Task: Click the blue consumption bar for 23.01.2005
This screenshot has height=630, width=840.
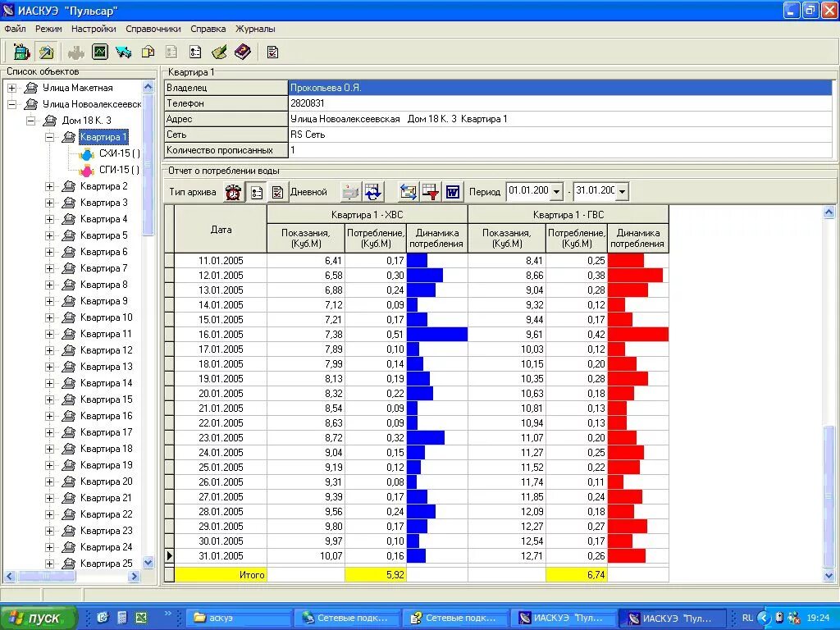Action: point(426,438)
